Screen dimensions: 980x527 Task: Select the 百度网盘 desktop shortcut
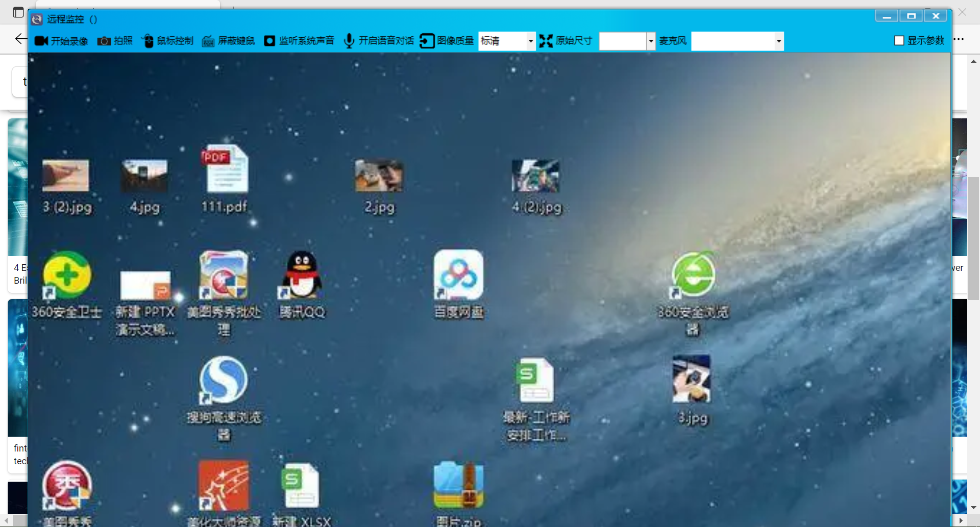coord(458,275)
